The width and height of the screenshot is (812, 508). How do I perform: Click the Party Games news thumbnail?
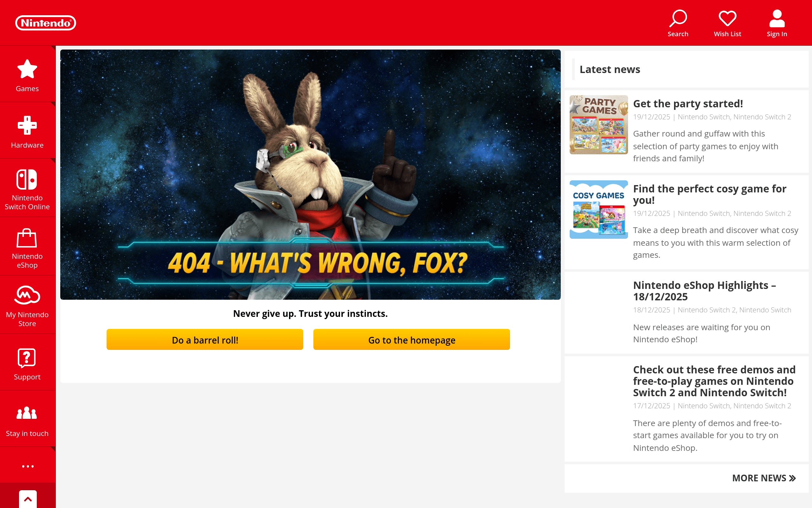599,125
